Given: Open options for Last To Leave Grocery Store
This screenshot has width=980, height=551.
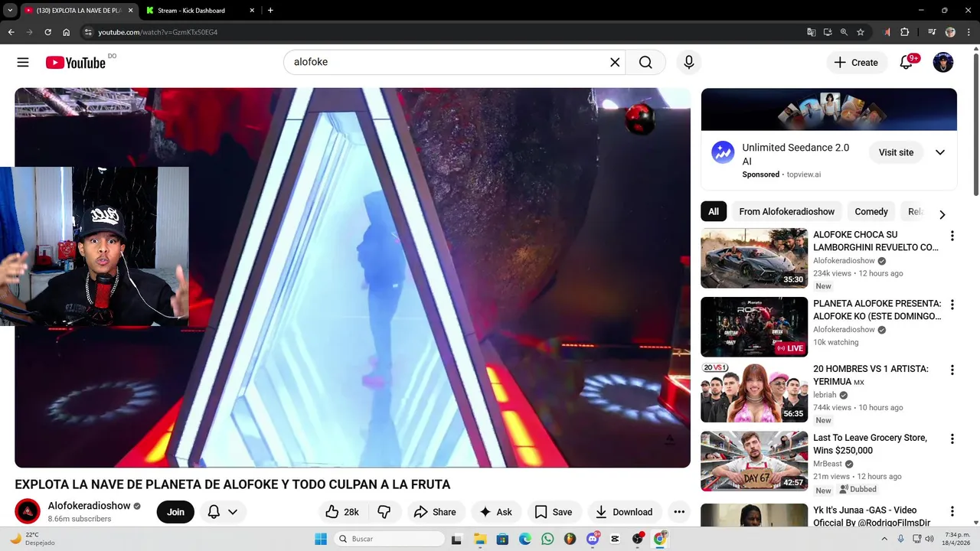Looking at the screenshot, I should pos(952,439).
